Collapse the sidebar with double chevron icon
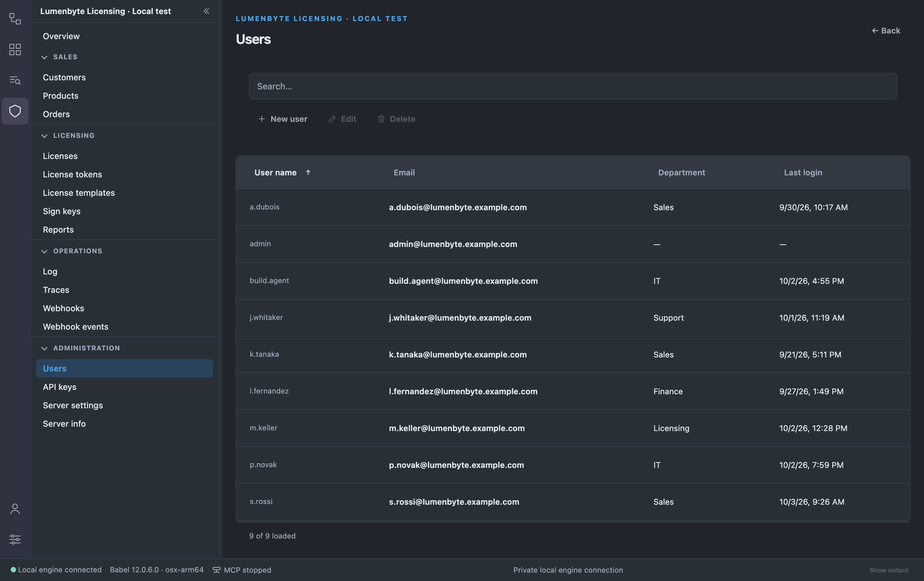Screen dimensions: 924x581 tap(207, 11)
